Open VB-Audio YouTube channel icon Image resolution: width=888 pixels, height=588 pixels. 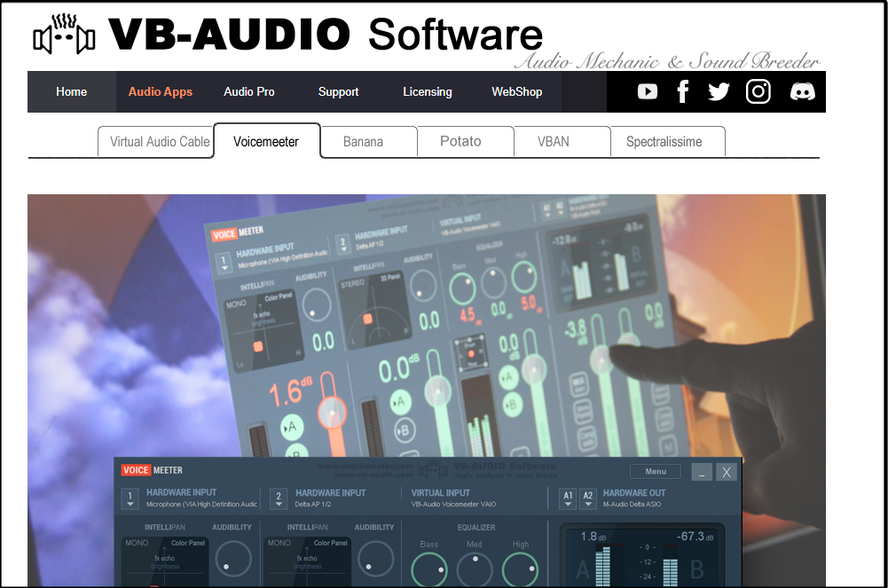tap(648, 91)
